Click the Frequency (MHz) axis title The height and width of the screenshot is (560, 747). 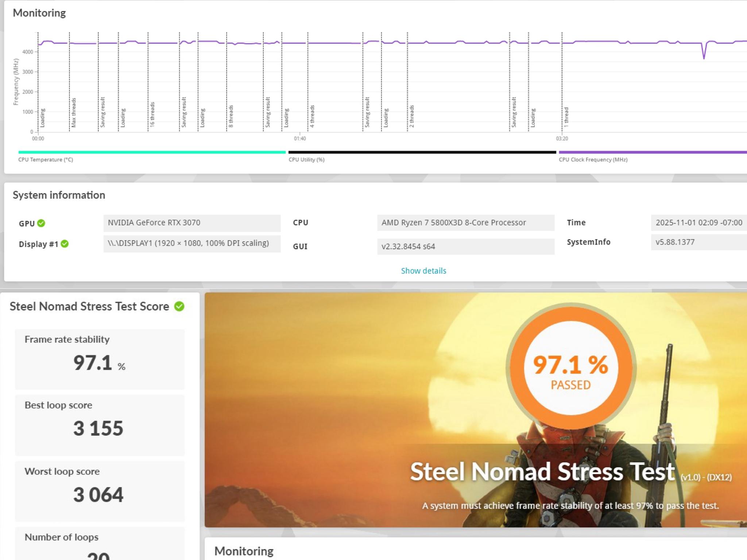(16, 82)
